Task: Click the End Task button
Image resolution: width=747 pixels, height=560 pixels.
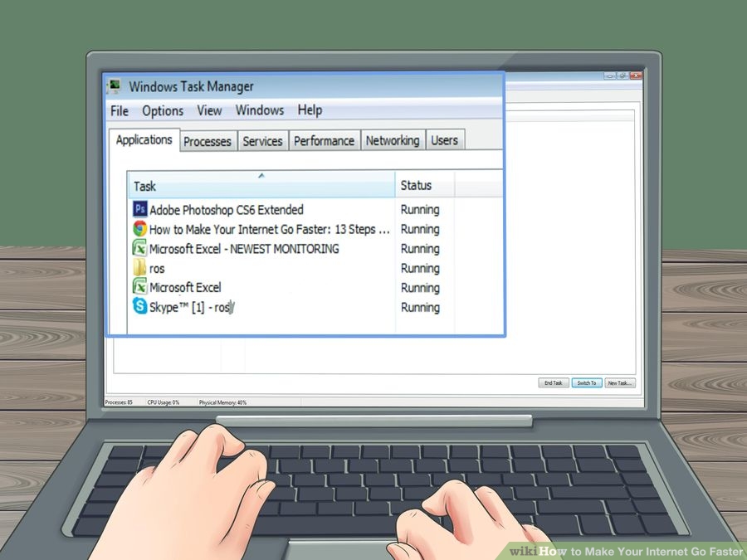Action: (x=553, y=382)
